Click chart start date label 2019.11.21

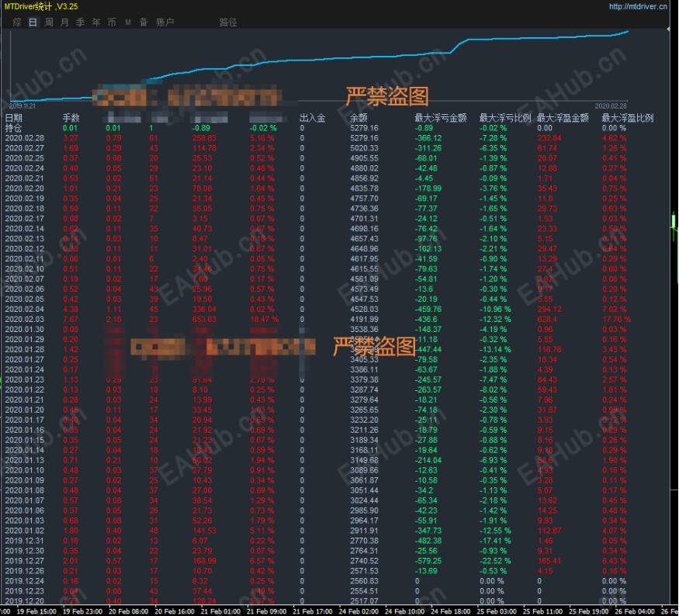click(x=22, y=106)
